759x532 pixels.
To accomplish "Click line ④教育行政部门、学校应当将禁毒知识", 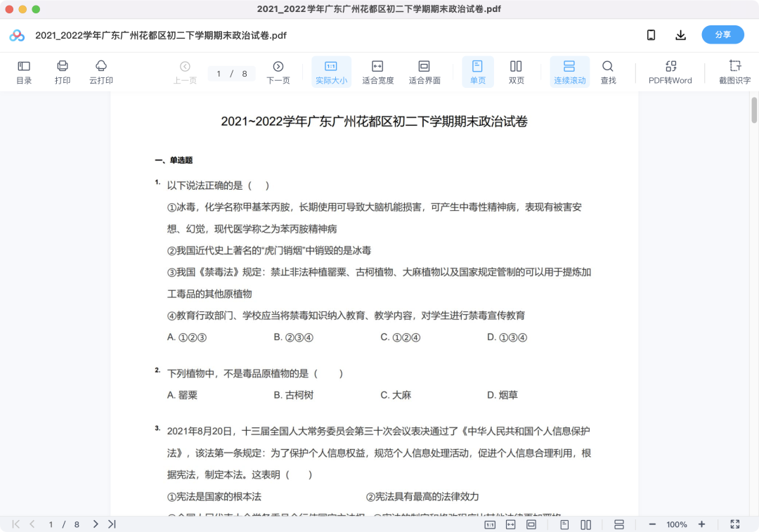I will [x=346, y=315].
